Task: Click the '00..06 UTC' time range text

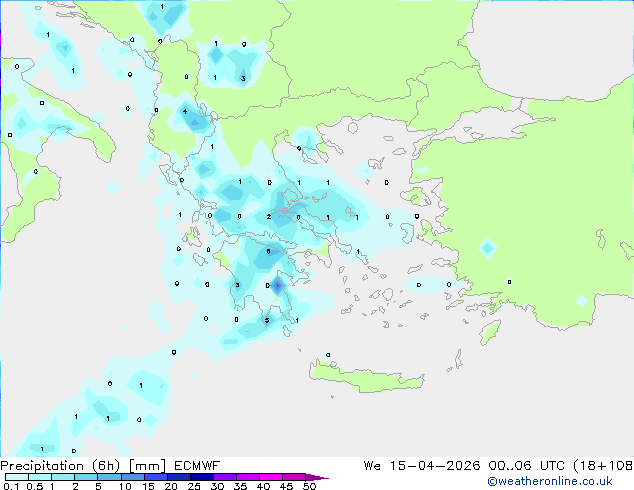Action: point(526,466)
